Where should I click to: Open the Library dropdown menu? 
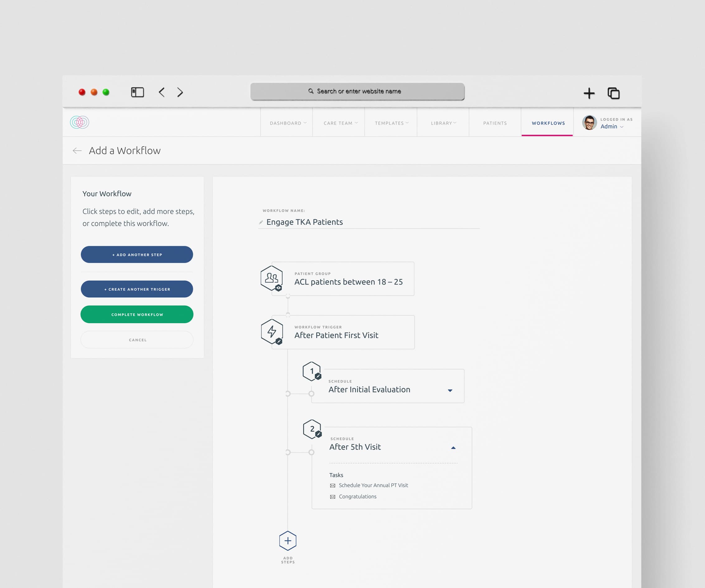[x=444, y=123]
